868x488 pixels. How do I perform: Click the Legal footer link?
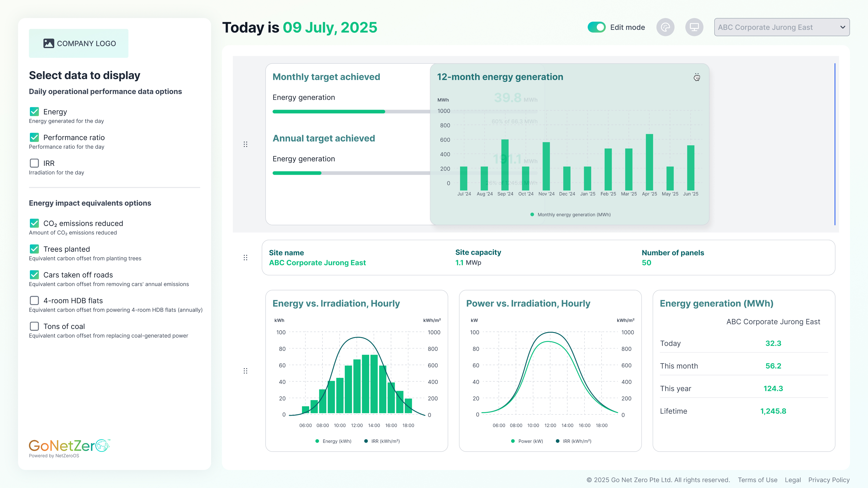[x=793, y=480]
